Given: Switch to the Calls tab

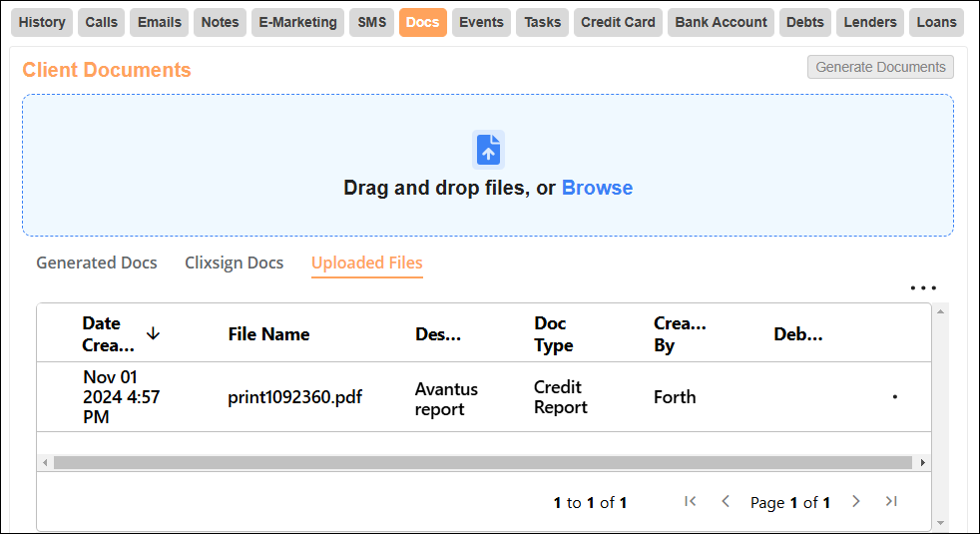Looking at the screenshot, I should (x=101, y=23).
